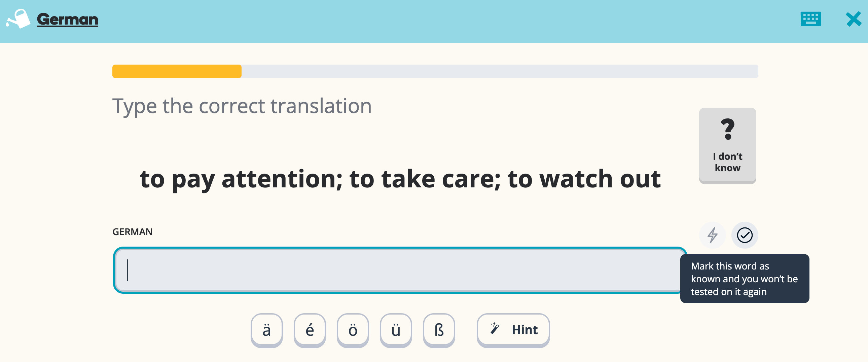Close the review session with X
This screenshot has width=868, height=362.
[853, 19]
